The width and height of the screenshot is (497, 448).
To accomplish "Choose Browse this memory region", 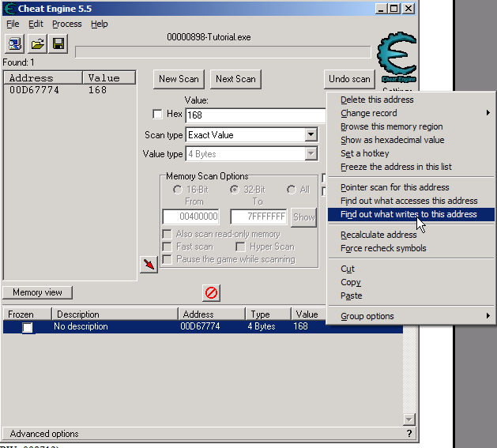I will (411, 126).
